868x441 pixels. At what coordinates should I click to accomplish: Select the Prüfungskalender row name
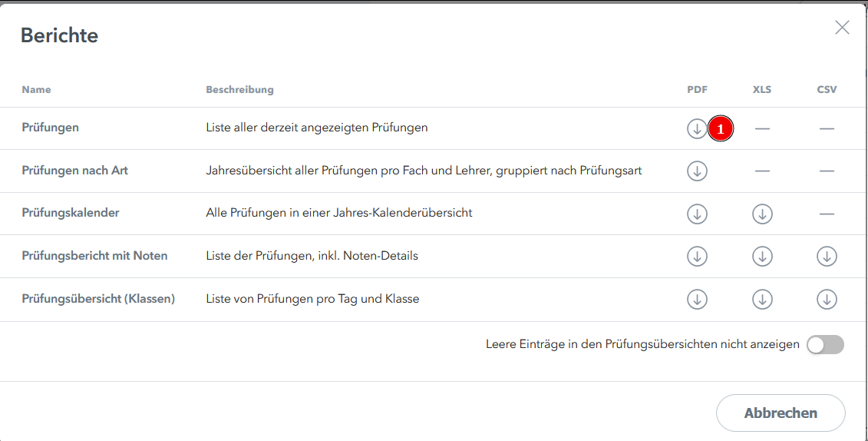coord(71,213)
